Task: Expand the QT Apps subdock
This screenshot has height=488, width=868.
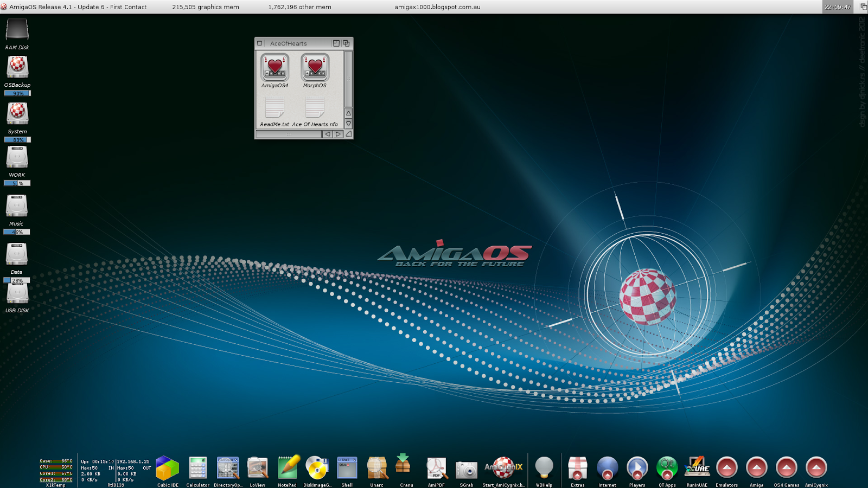Action: [667, 467]
